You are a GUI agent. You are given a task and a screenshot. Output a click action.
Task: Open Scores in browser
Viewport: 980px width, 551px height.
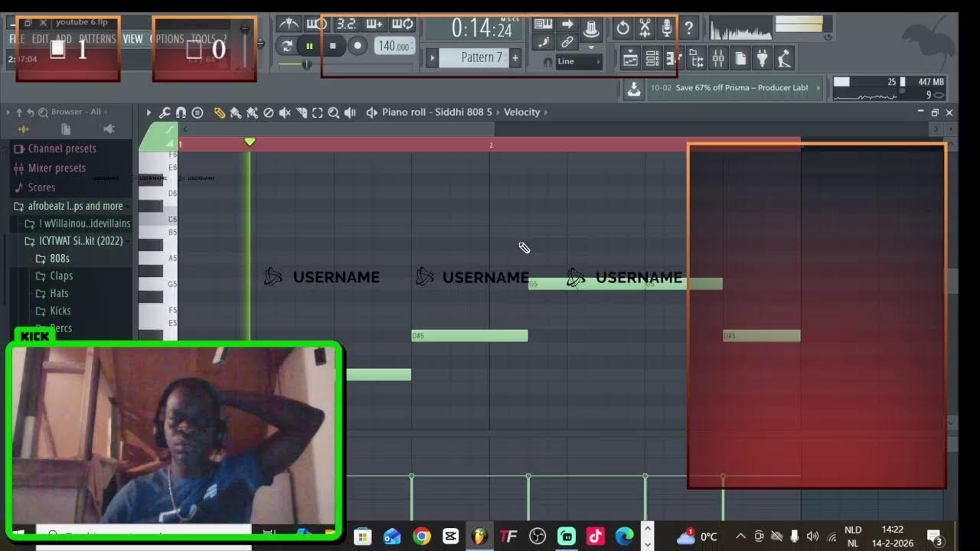41,187
